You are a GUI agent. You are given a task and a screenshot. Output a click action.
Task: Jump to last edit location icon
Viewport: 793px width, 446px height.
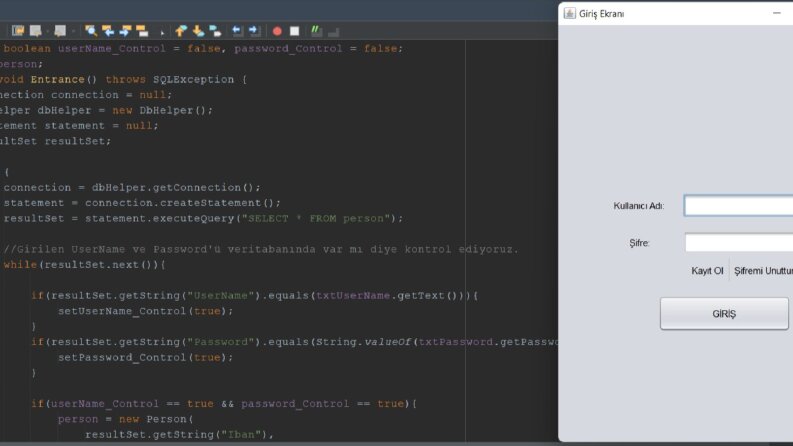point(18,31)
